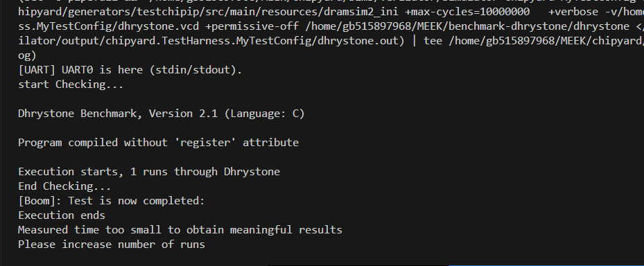
Task: Click the 'End Checking...' output line
Action: 64,186
